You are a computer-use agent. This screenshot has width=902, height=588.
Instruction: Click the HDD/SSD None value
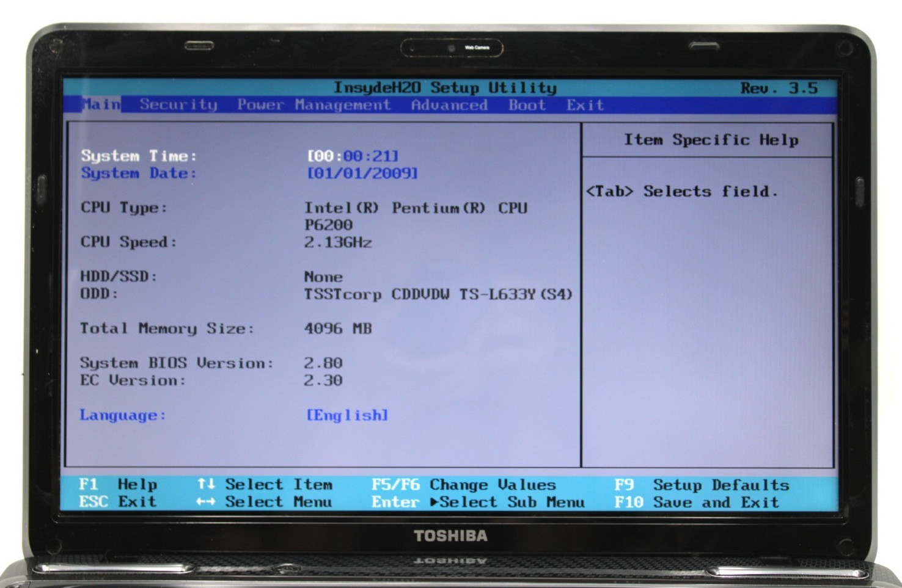(x=323, y=277)
